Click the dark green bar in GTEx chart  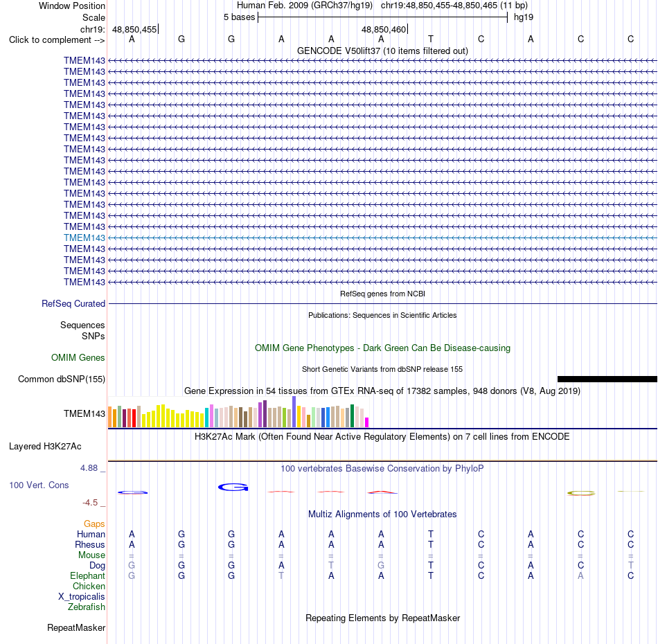[352, 415]
